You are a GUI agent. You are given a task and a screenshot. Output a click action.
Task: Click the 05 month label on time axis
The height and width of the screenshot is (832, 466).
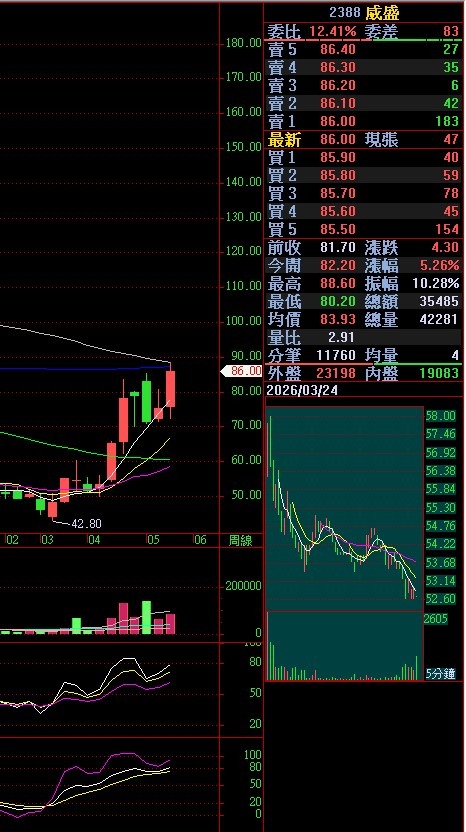(x=153, y=541)
